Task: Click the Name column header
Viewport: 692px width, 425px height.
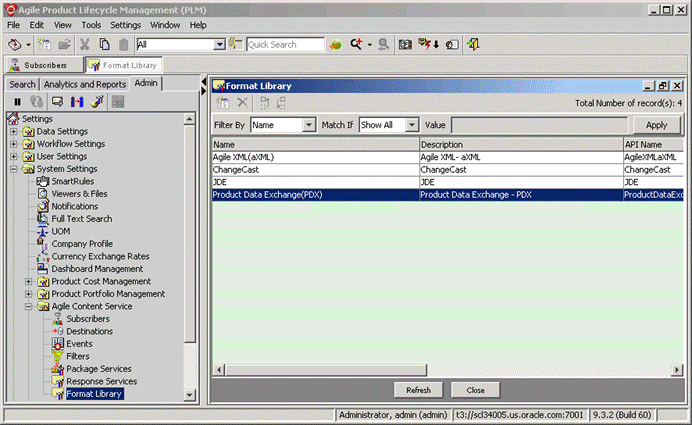Action: [315, 145]
